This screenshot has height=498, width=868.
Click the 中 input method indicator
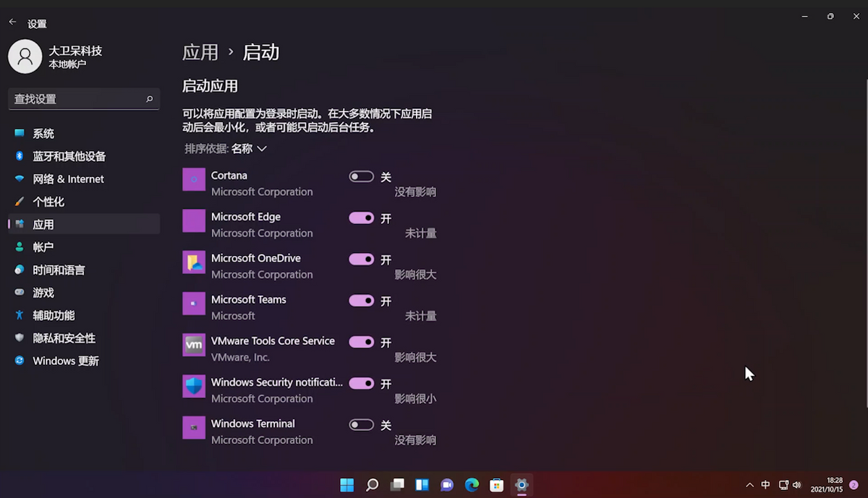[x=765, y=485]
